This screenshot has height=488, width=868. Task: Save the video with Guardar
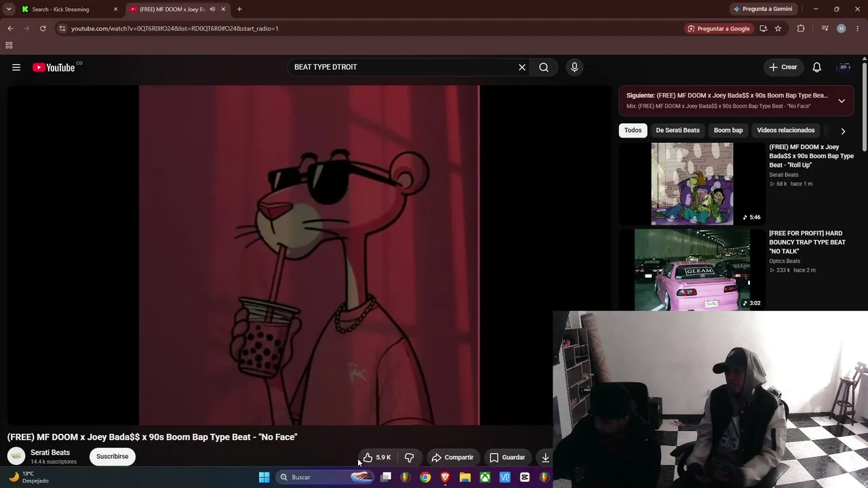coord(507,457)
